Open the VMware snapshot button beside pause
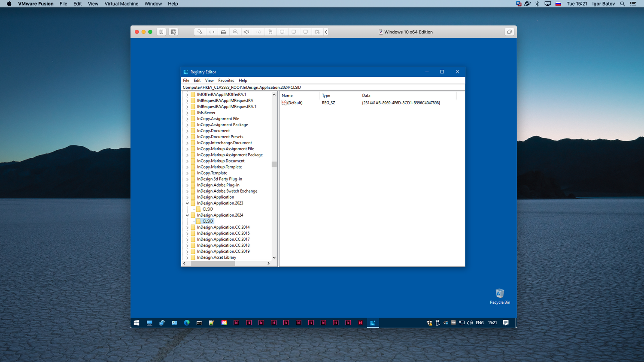Viewport: 644px width, 362px height. 173,32
